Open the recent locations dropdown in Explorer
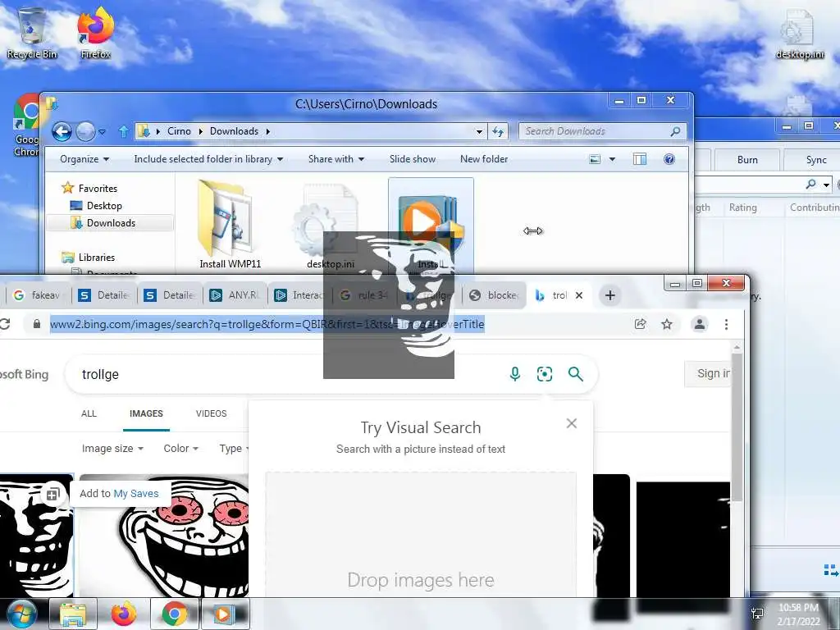This screenshot has height=630, width=840. (x=102, y=132)
